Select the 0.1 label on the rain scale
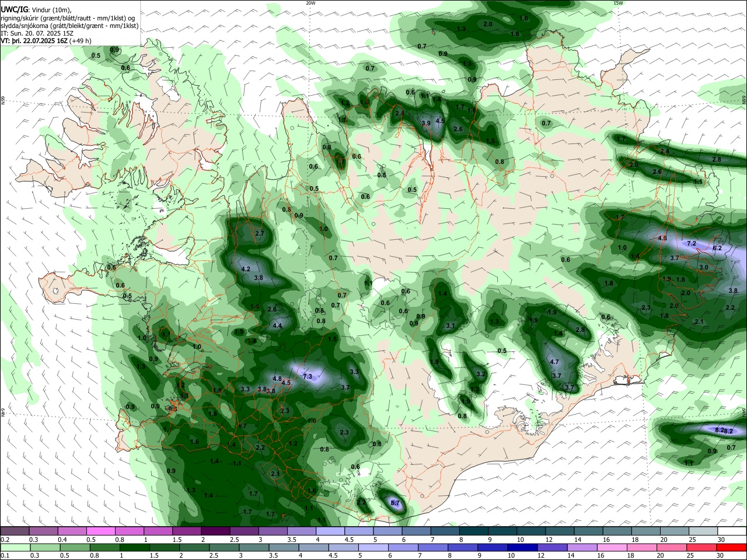 [5, 556]
